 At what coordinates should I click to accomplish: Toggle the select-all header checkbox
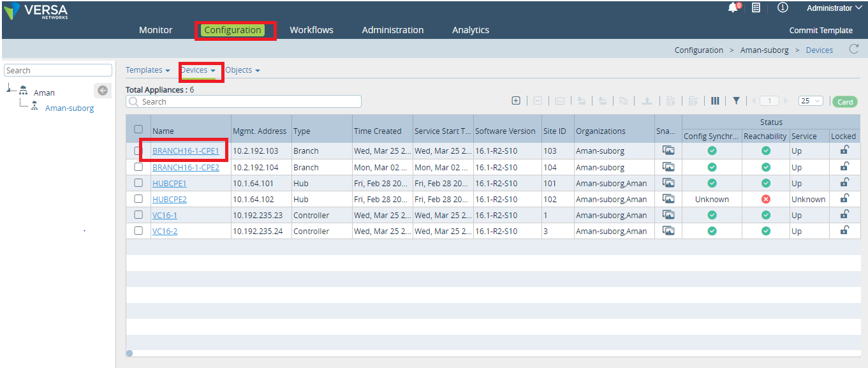tap(138, 129)
